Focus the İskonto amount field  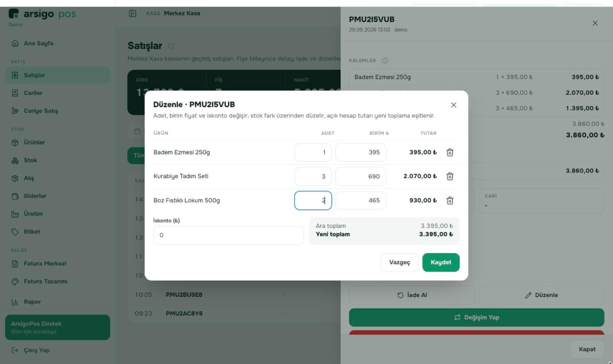[229, 235]
